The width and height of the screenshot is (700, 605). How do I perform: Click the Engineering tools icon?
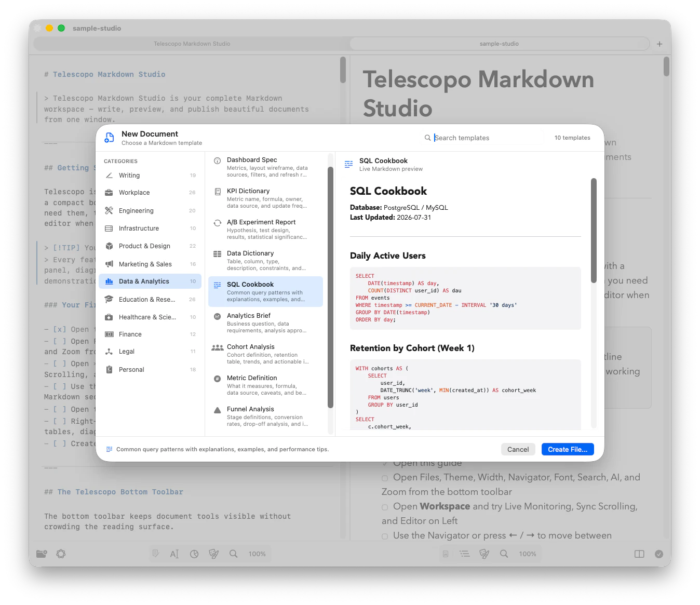pyautogui.click(x=109, y=211)
